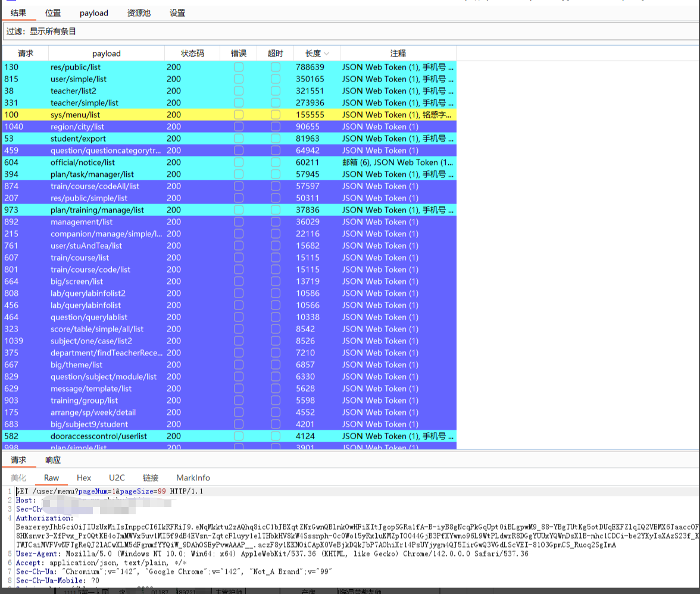Click the 邮箱 (6) annotation cell
This screenshot has width=700, height=594.
(x=398, y=162)
